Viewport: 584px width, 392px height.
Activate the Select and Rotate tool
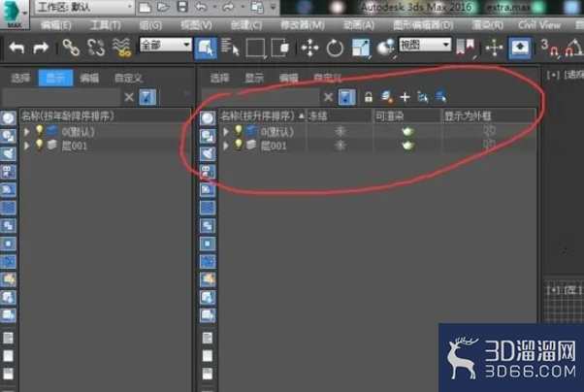[335, 48]
